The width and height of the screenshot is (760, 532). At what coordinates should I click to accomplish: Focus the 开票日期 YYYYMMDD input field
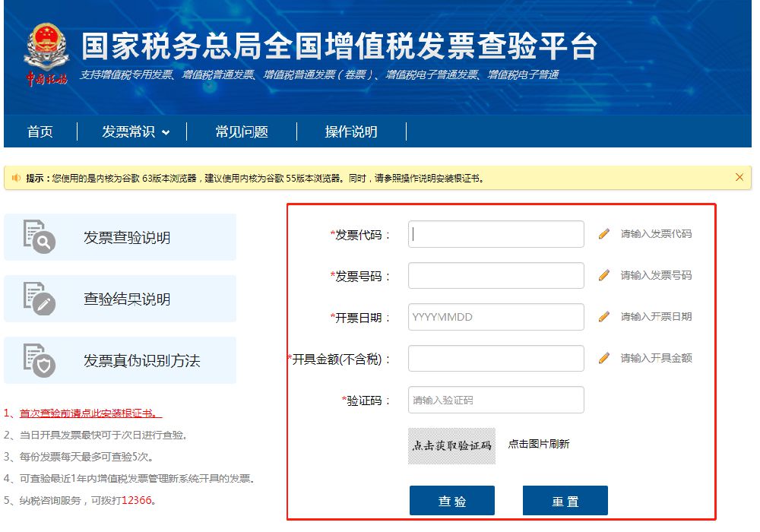click(496, 317)
